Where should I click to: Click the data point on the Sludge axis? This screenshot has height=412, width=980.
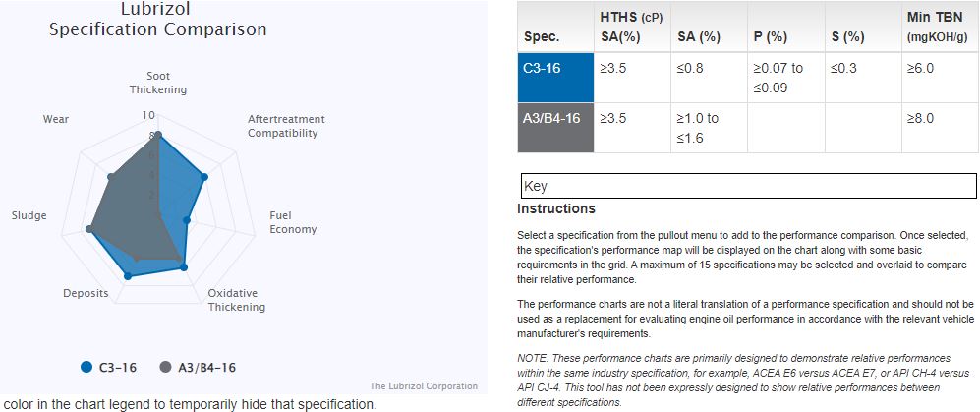(89, 229)
